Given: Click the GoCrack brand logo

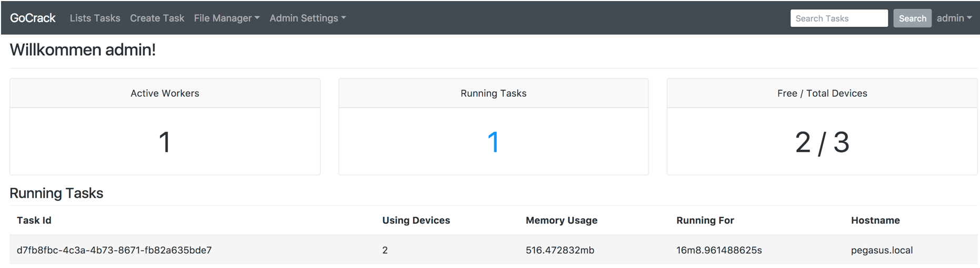Looking at the screenshot, I should (33, 18).
